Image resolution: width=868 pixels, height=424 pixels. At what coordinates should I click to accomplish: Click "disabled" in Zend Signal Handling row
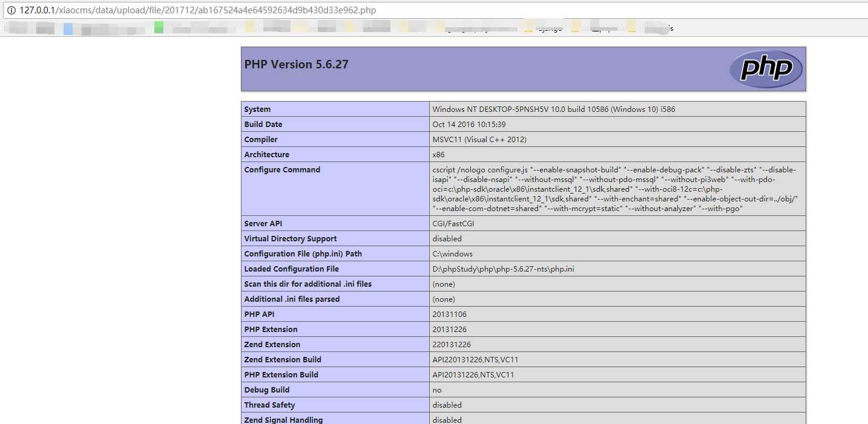(447, 420)
